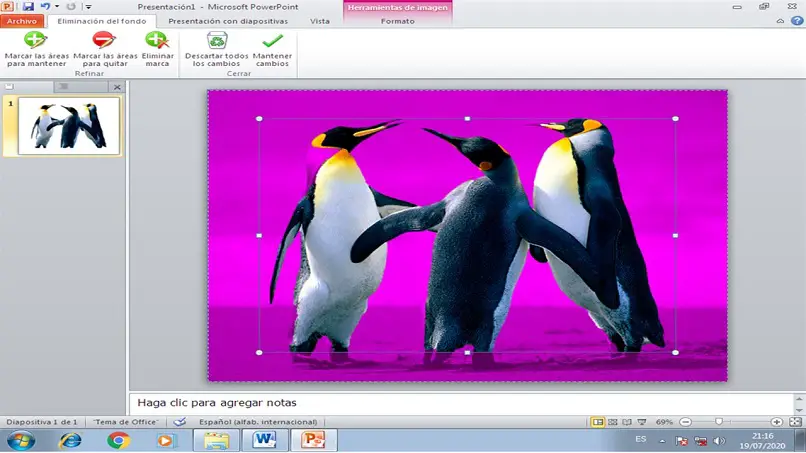Viewport: 806px width, 453px height.
Task: Click the top-center selection handle
Action: [x=467, y=119]
